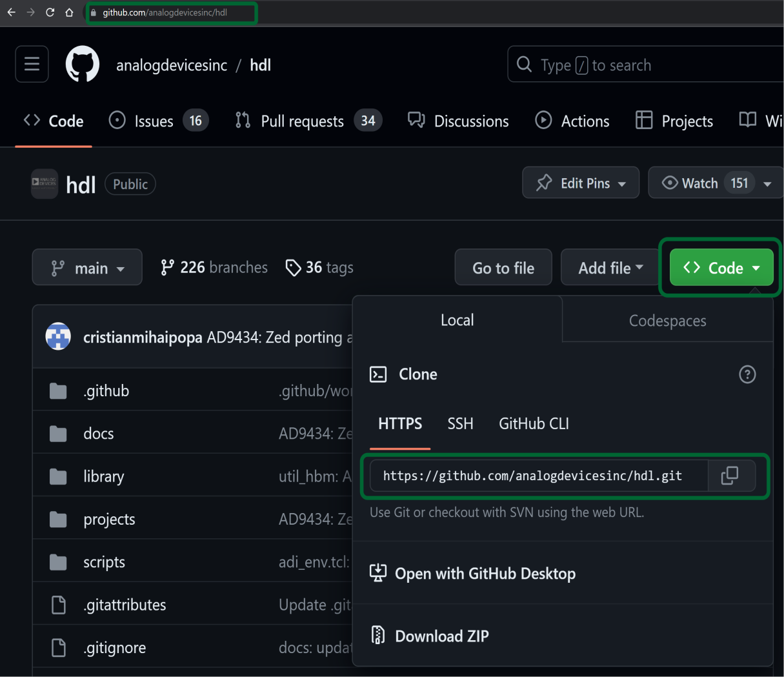Click the search input field
784x677 pixels.
(645, 65)
